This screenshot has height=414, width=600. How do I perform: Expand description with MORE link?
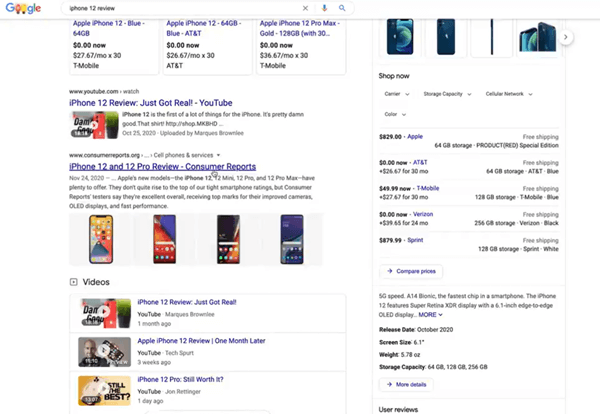click(x=430, y=315)
